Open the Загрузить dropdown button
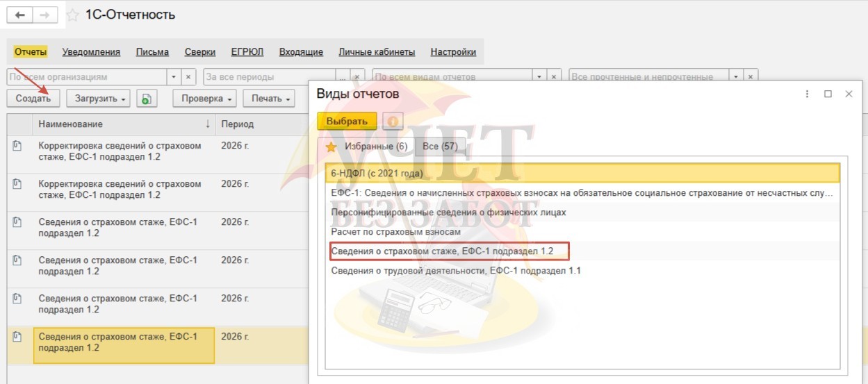Image resolution: width=868 pixels, height=384 pixels. 99,99
